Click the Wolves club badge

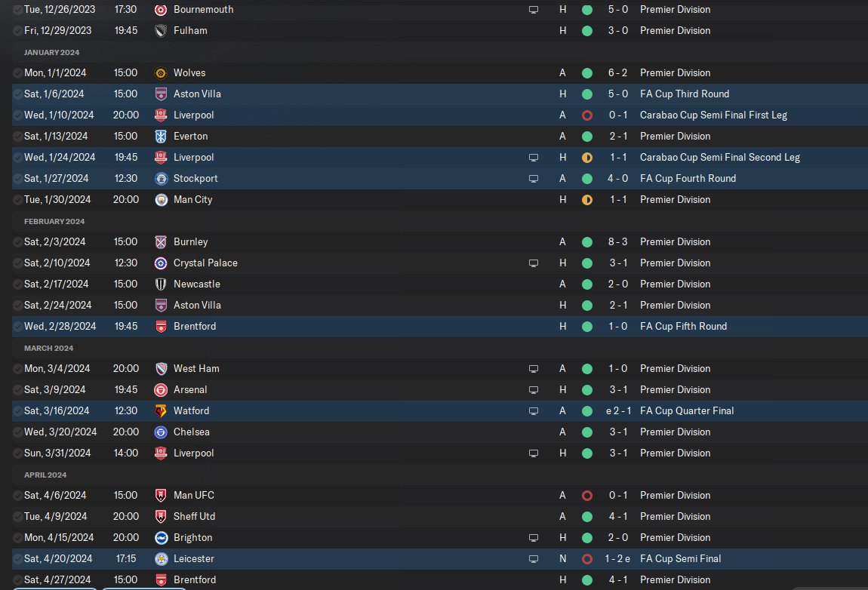(x=160, y=73)
